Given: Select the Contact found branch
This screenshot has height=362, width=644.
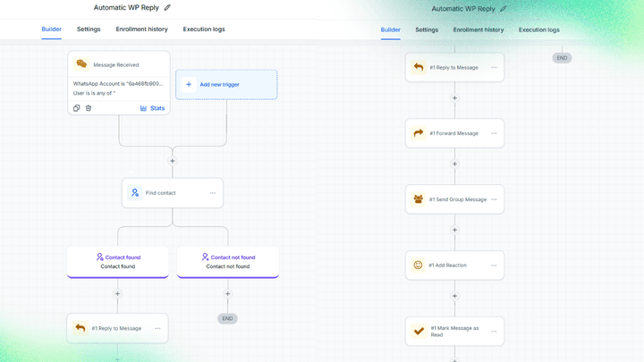Looking at the screenshot, I should tap(118, 262).
